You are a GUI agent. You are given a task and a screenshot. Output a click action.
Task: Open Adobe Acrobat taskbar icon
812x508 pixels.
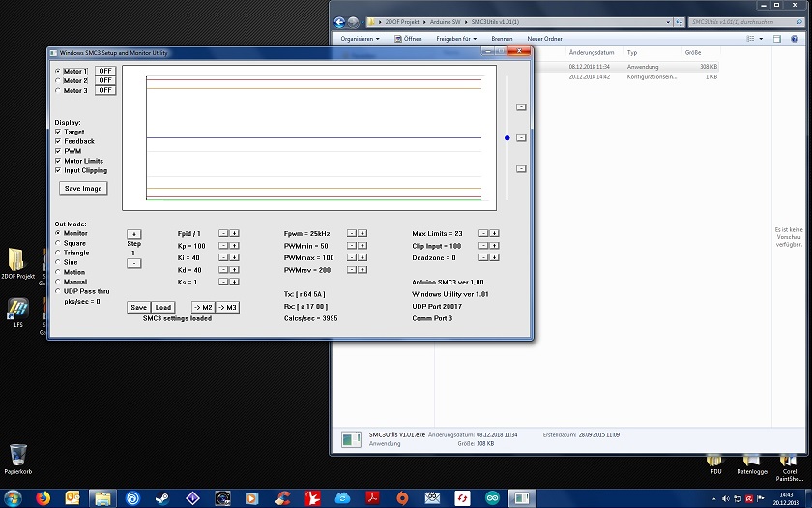[x=372, y=498]
